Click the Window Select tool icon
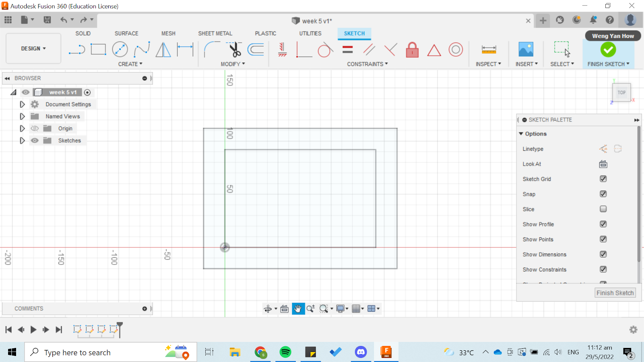The image size is (644, 362). pyautogui.click(x=562, y=49)
